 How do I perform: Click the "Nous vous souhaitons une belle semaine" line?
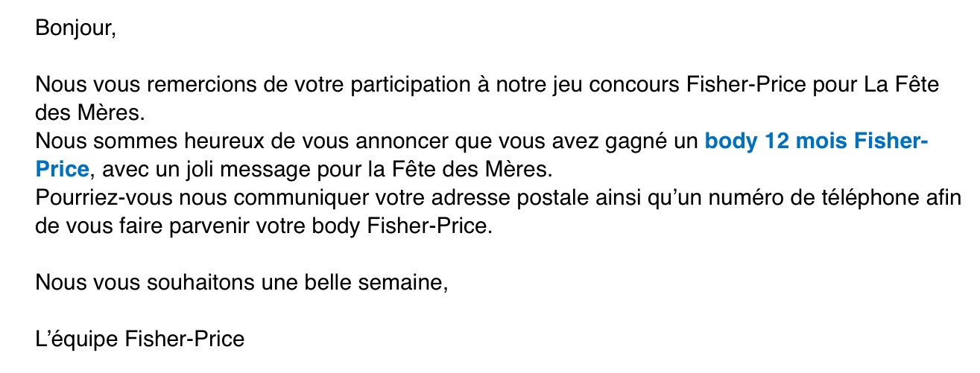pos(242,284)
